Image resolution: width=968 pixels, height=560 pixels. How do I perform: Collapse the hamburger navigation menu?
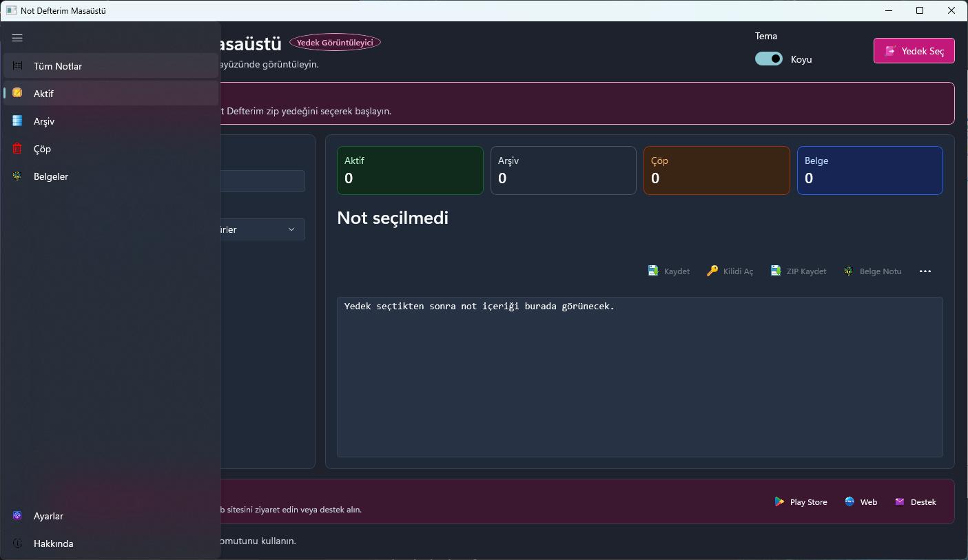17,38
